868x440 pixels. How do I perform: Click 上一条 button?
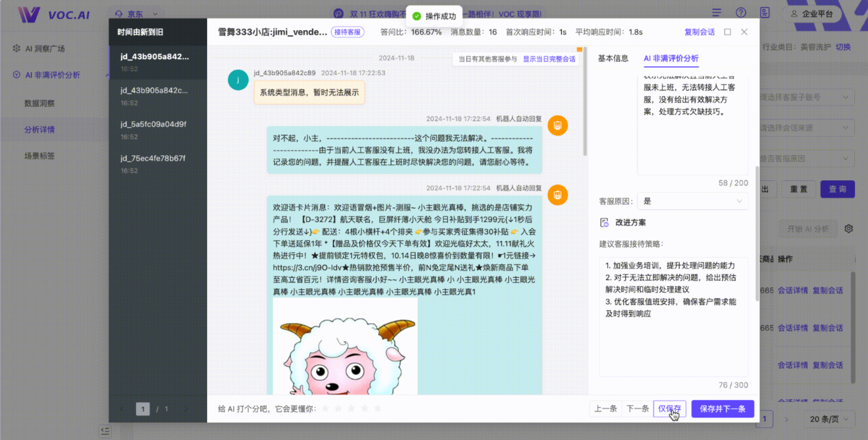[606, 409]
